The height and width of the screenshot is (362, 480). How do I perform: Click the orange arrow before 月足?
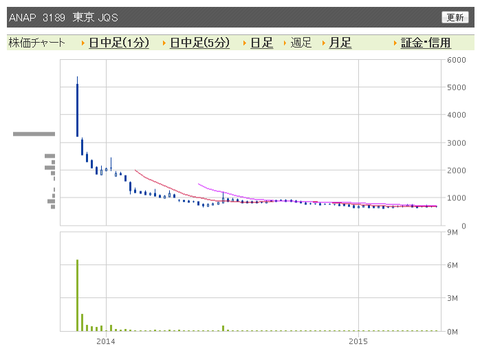click(323, 43)
